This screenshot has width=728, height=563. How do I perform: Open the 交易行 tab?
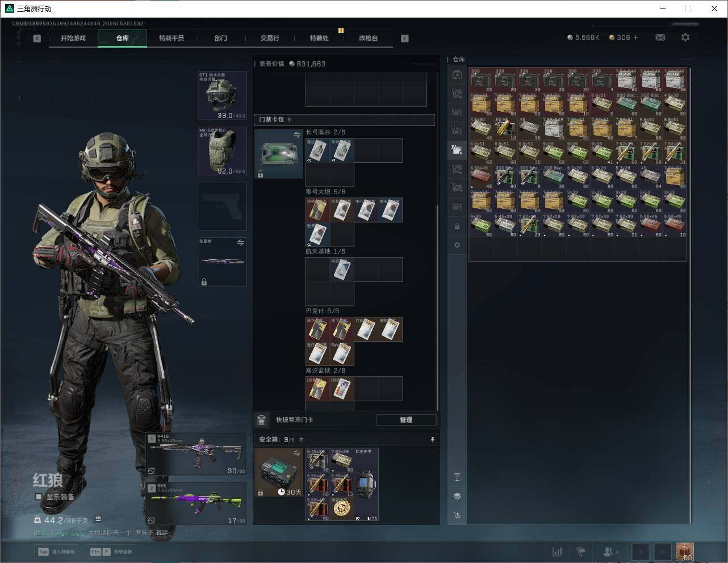coord(270,38)
